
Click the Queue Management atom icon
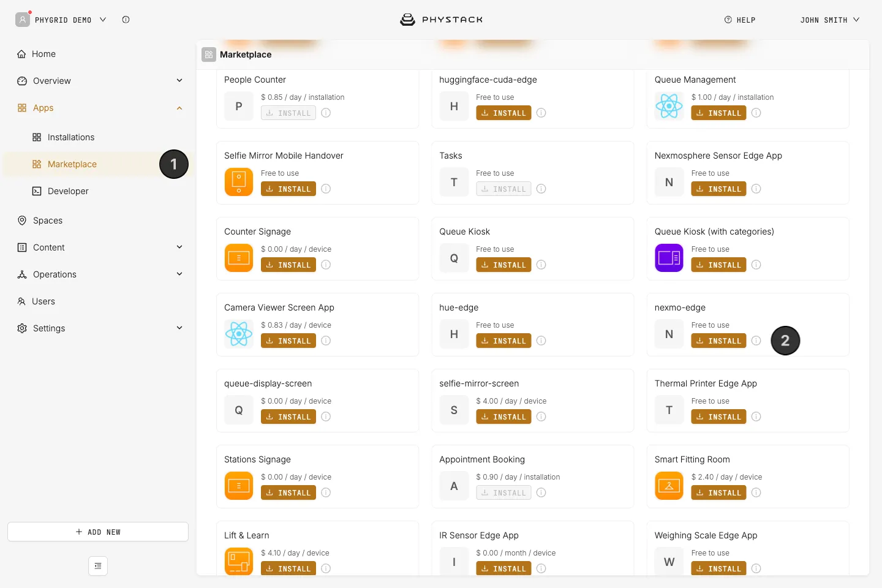click(x=669, y=106)
